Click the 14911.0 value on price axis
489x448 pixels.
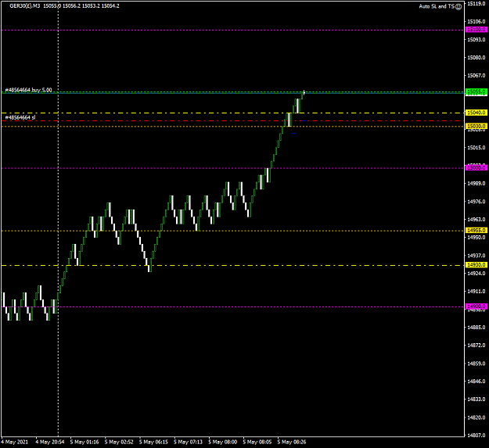(x=476, y=292)
